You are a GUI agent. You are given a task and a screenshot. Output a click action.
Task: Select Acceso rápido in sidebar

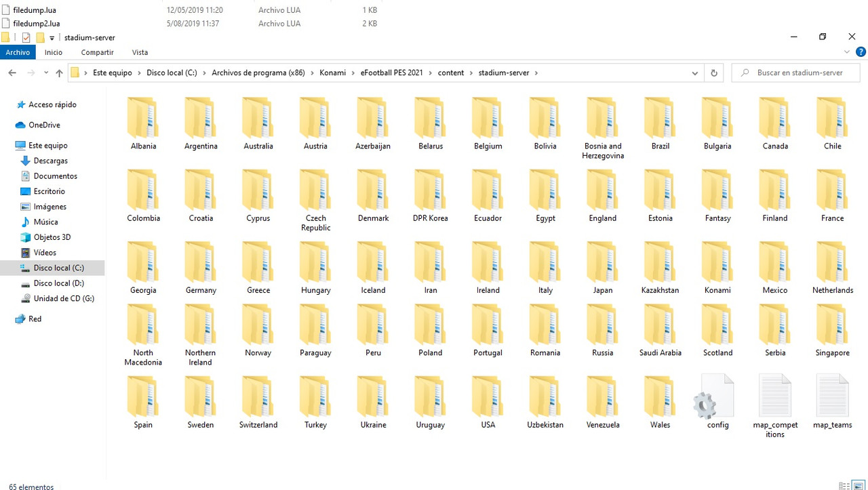coord(46,104)
